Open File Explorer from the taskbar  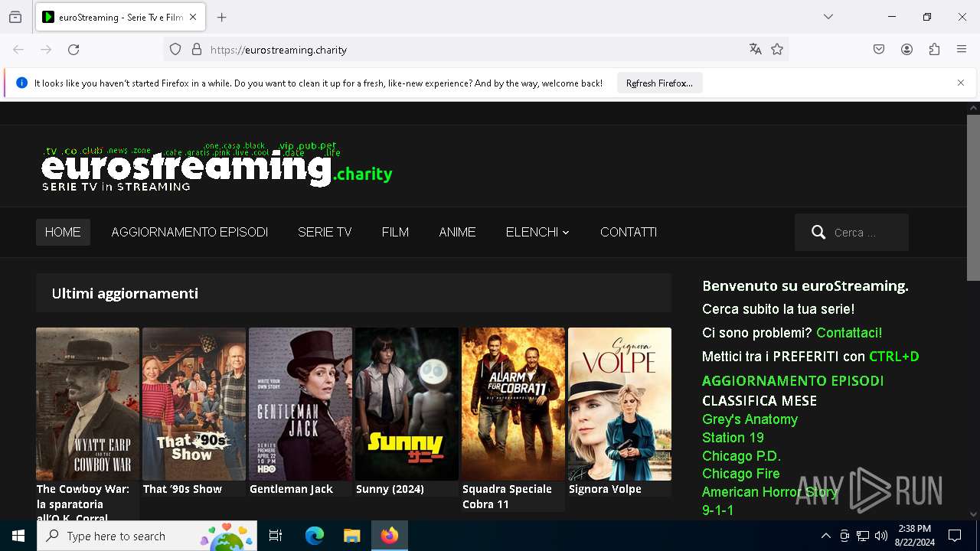[x=351, y=536]
